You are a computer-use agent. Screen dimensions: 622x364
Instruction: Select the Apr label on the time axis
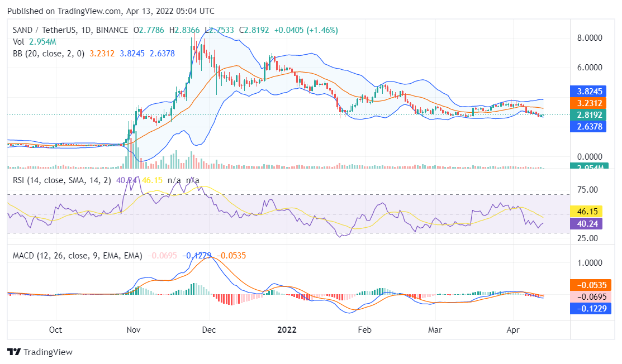pos(513,330)
